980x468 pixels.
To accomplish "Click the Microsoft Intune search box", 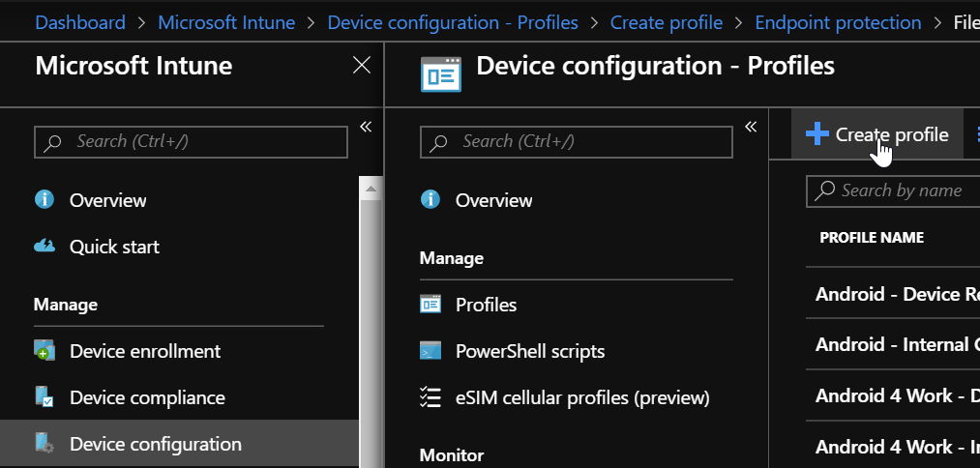I will [191, 142].
